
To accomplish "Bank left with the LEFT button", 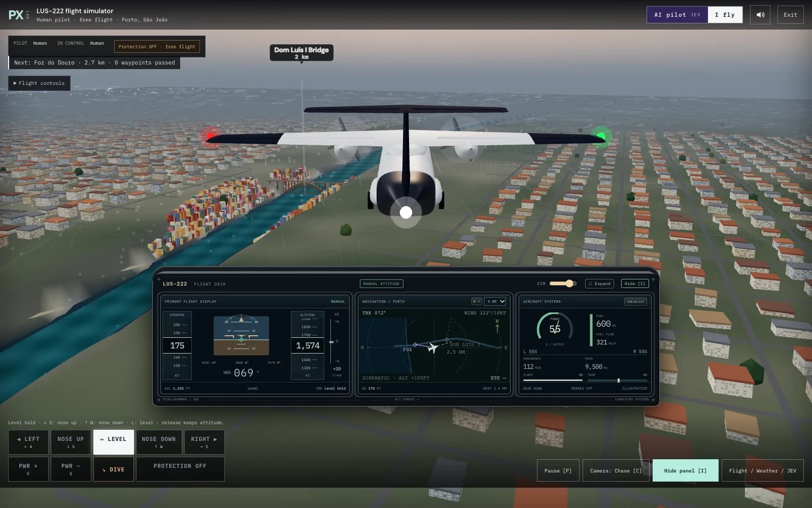I will [28, 442].
